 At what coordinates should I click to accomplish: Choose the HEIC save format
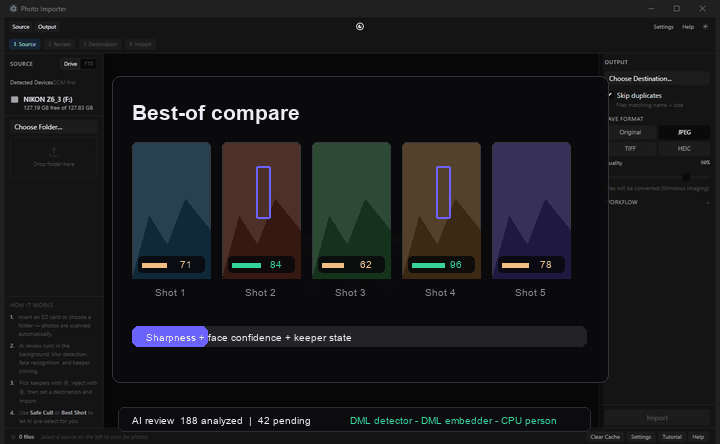click(x=684, y=148)
